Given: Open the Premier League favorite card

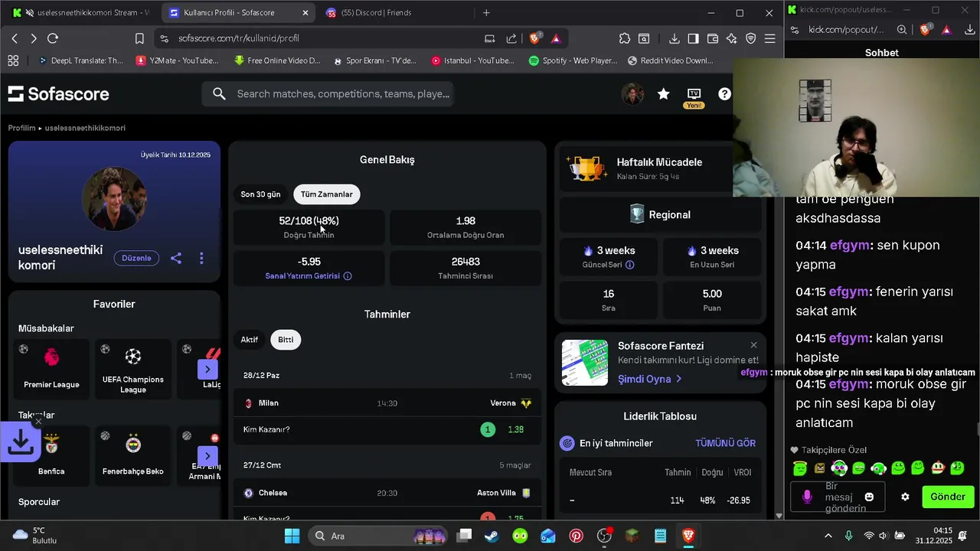Looking at the screenshot, I should [51, 369].
